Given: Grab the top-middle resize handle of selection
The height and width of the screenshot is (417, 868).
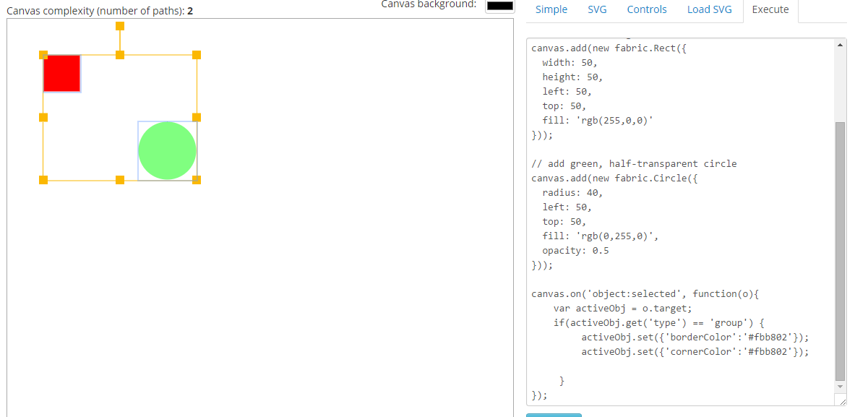Looking at the screenshot, I should click(x=120, y=55).
